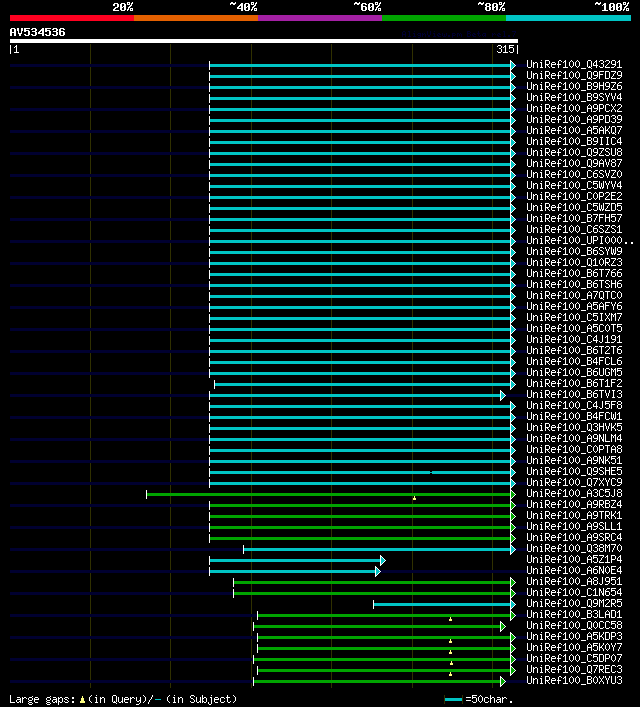The image size is (640, 707).
Task: Click the UniRef100_B0XYU3 label
Action: 574,680
